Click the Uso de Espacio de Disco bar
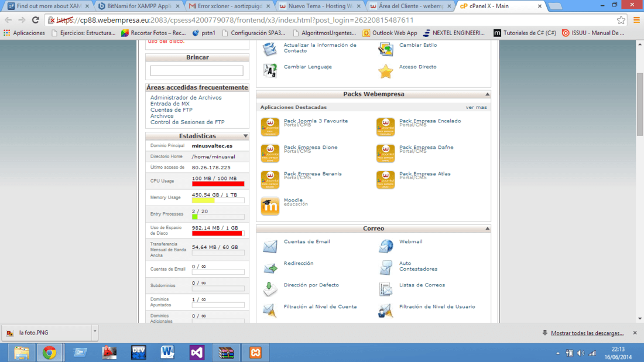The height and width of the screenshot is (362, 644). pos(218,233)
